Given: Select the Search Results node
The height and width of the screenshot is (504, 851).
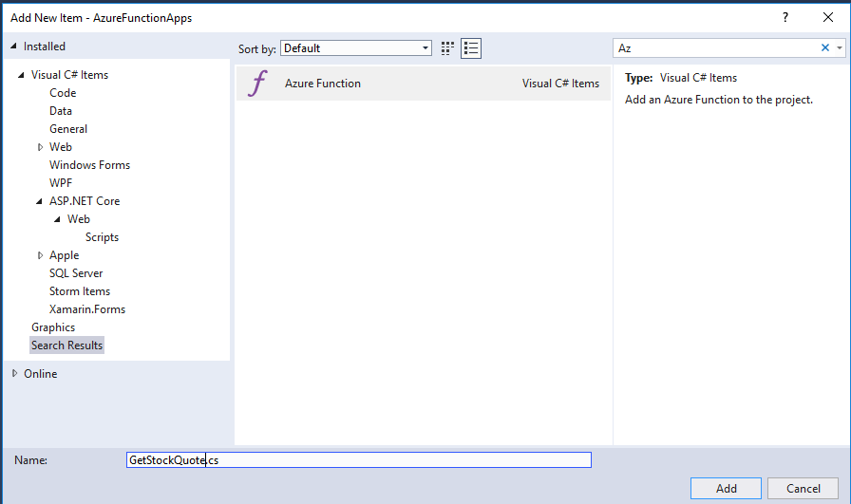Looking at the screenshot, I should [66, 345].
